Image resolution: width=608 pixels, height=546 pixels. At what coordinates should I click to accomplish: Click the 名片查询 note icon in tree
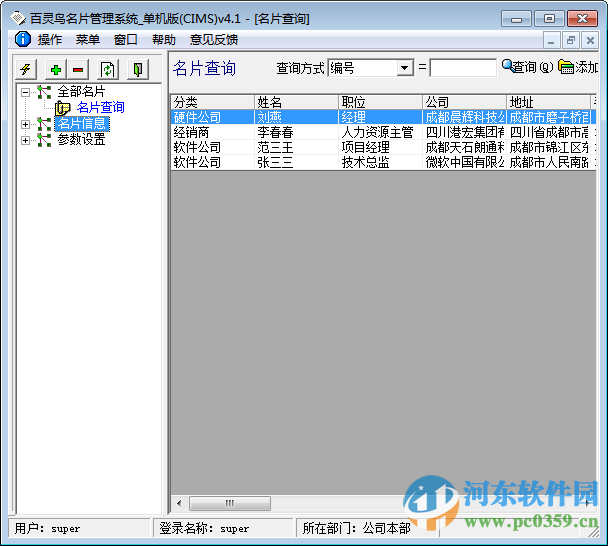coord(62,108)
